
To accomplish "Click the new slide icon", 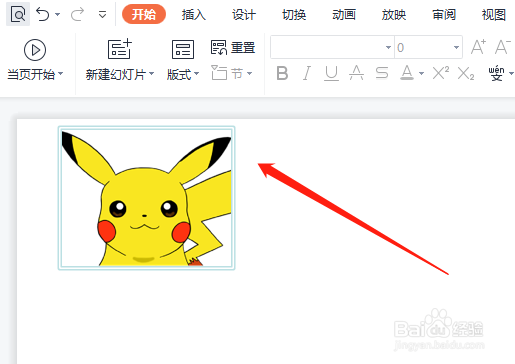I will click(x=119, y=49).
